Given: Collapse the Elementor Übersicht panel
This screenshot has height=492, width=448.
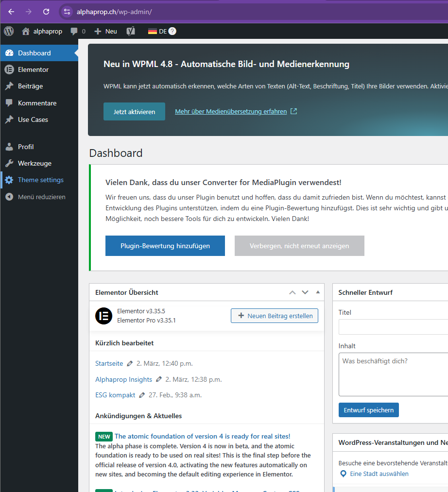Looking at the screenshot, I should pos(318,292).
